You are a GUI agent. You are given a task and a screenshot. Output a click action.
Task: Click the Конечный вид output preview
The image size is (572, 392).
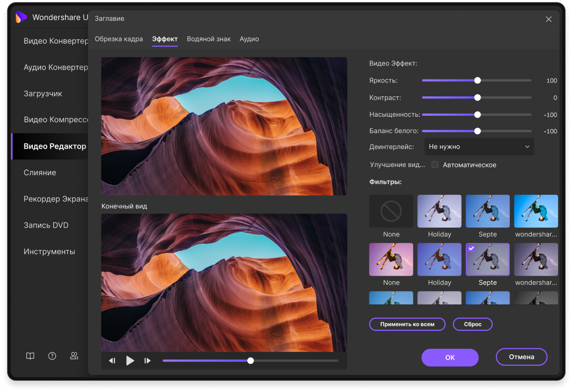tap(224, 283)
